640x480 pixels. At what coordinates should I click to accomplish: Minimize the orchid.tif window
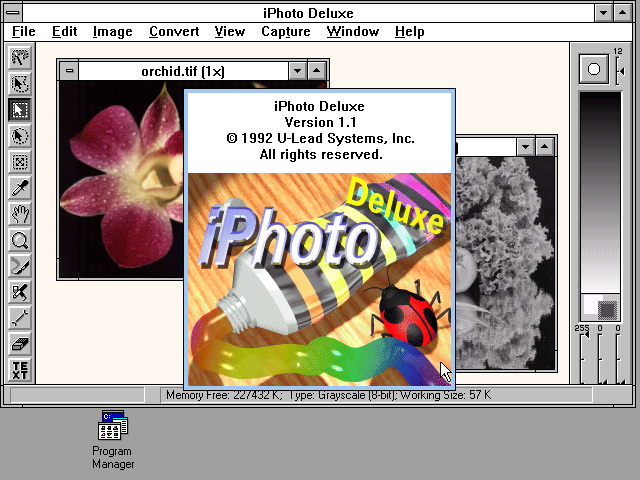[x=298, y=71]
